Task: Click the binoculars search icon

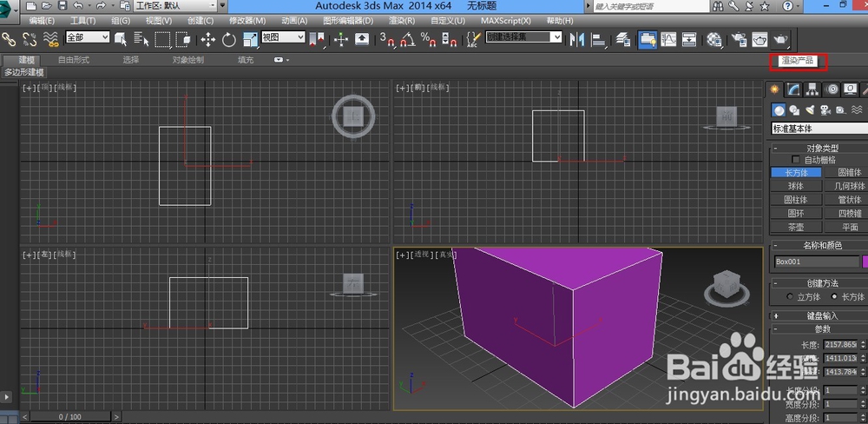Action: pyautogui.click(x=718, y=5)
